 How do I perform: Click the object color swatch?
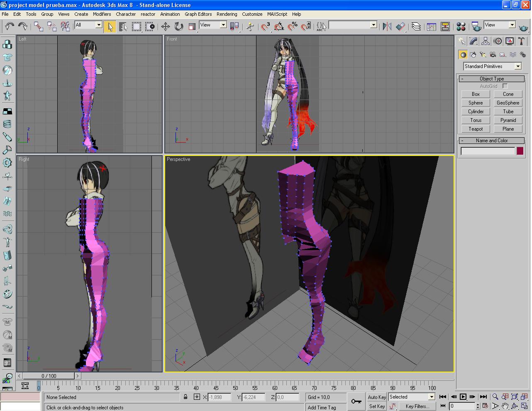pyautogui.click(x=520, y=151)
